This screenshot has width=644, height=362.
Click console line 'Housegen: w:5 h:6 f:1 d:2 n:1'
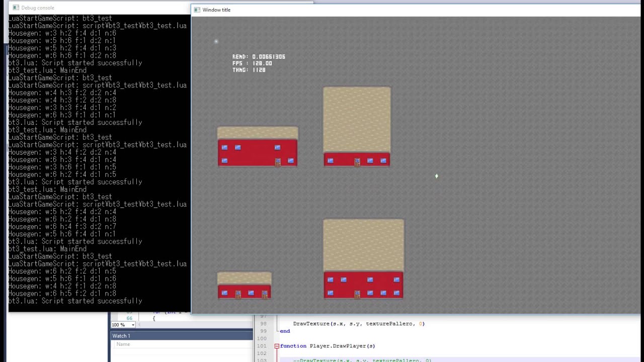[x=62, y=41]
